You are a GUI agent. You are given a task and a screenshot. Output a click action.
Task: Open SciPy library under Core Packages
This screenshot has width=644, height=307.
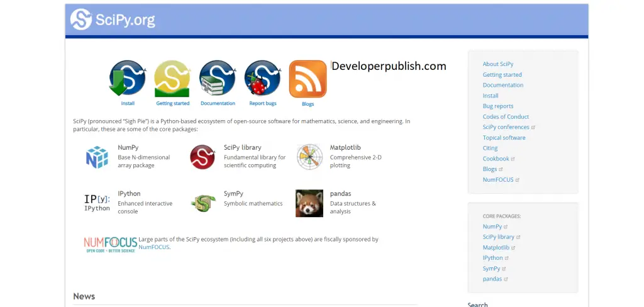498,237
